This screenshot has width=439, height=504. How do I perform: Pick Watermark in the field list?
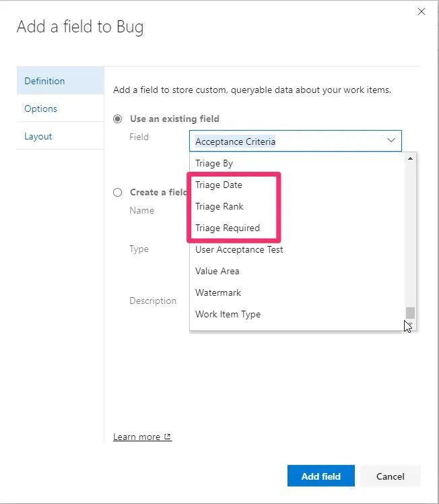pos(218,292)
